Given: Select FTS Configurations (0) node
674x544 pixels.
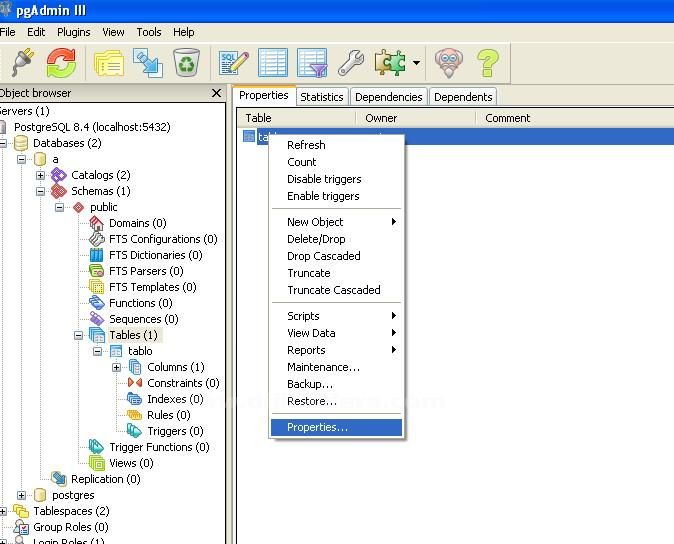Looking at the screenshot, I should (163, 239).
